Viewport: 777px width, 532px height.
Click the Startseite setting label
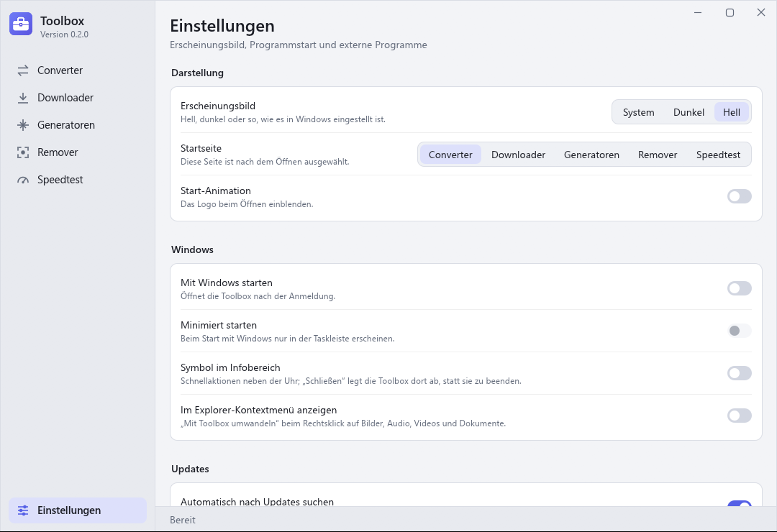(201, 148)
